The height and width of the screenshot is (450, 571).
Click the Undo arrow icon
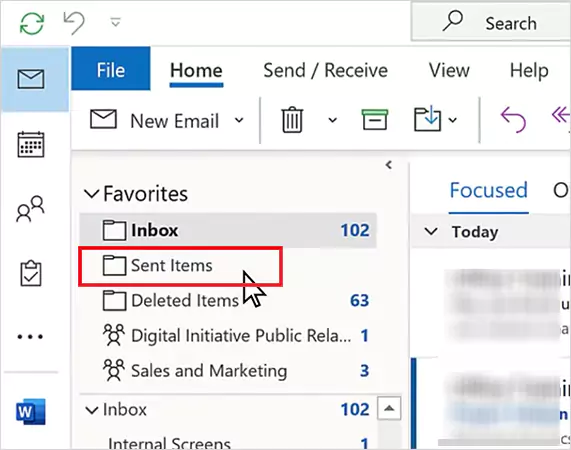[x=74, y=23]
